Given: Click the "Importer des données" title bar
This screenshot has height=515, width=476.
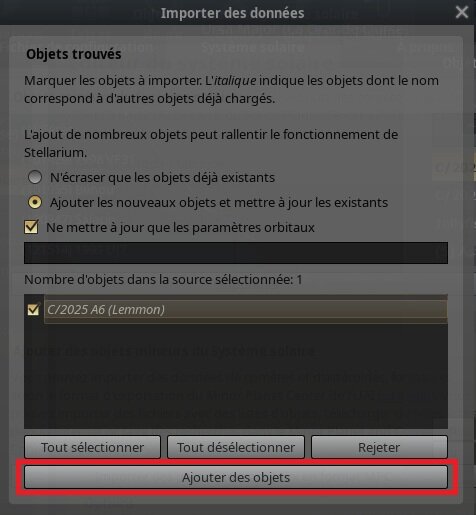Looking at the screenshot, I should (x=232, y=13).
